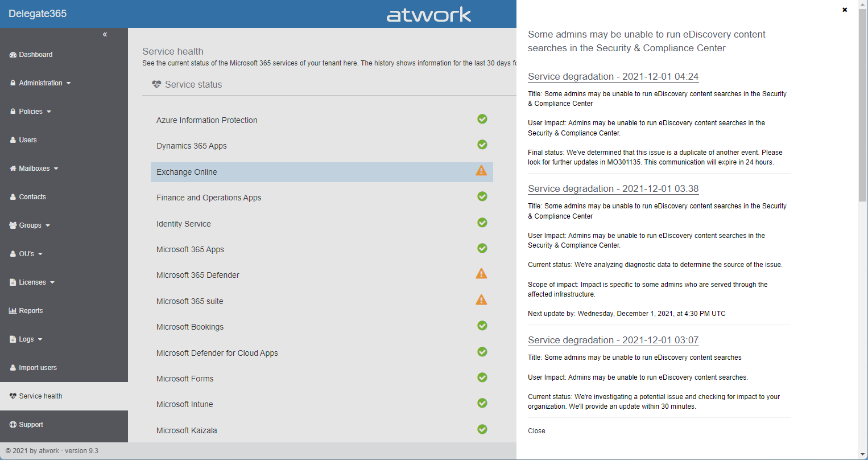Open the Service degradation 2021-12-01 03:07 entry
This screenshot has height=460, width=868.
pos(613,340)
